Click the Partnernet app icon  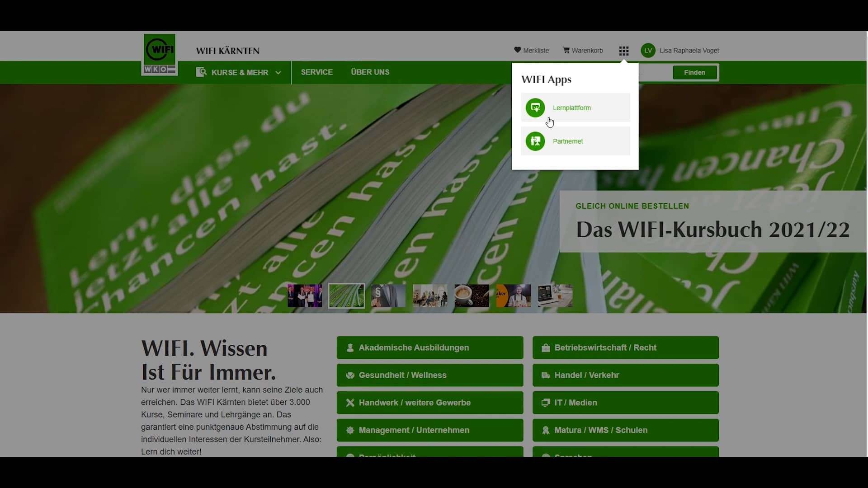[535, 141]
